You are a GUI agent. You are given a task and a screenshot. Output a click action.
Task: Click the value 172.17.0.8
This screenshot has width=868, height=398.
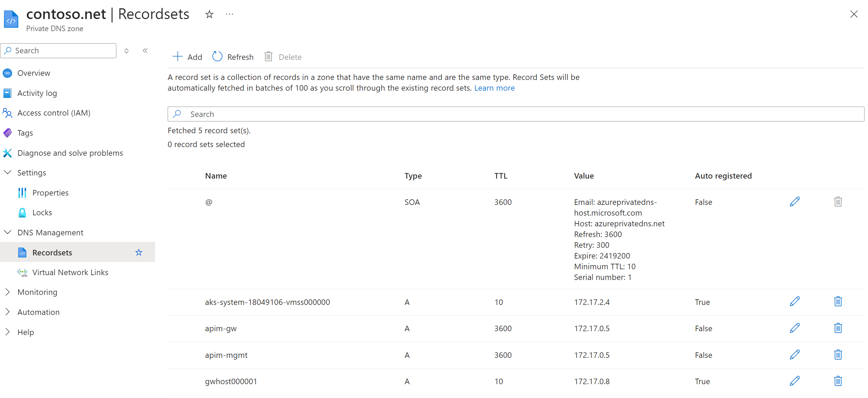[x=592, y=381]
